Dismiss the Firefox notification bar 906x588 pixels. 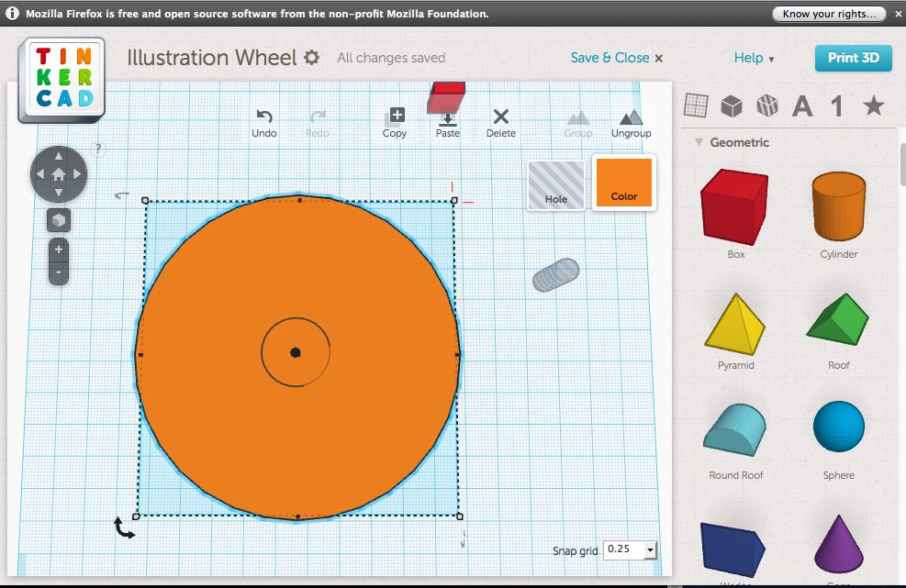tap(898, 14)
